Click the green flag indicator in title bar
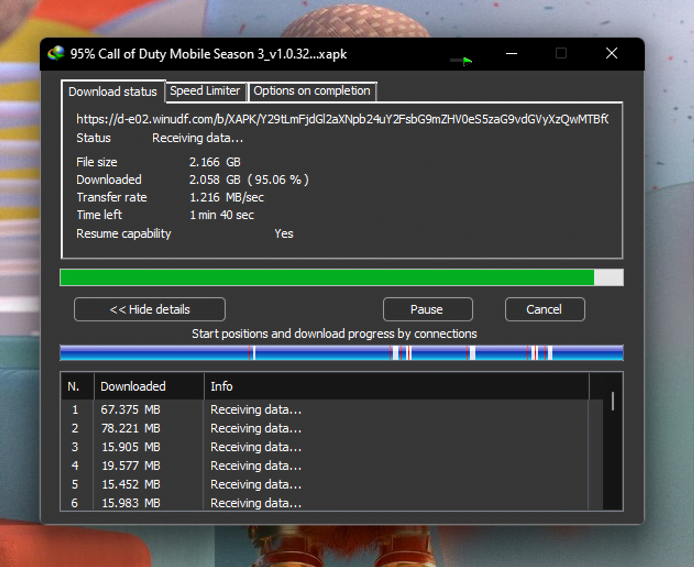 point(467,61)
